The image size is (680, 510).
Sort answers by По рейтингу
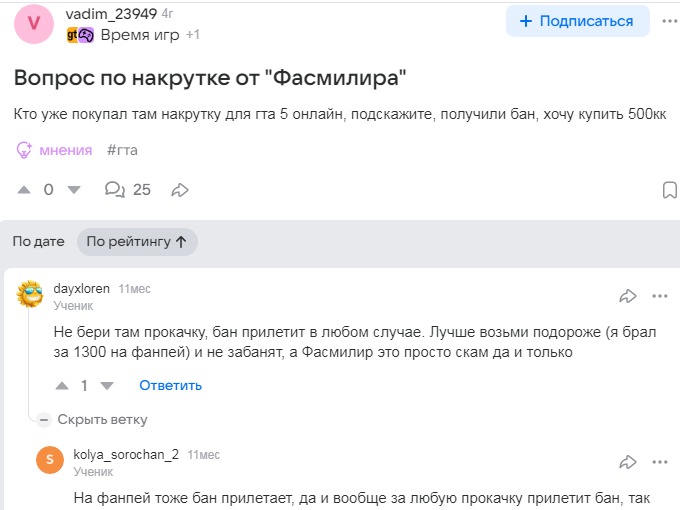coord(136,241)
